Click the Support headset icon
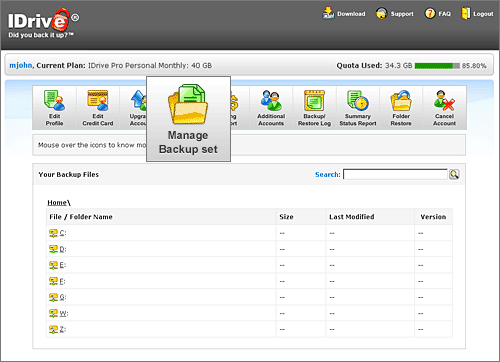The image size is (500, 362). (381, 13)
